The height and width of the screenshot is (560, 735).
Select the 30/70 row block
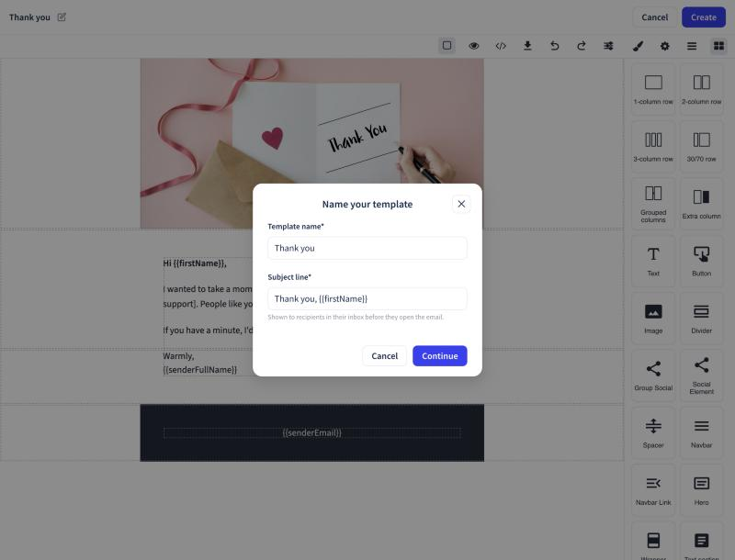point(701,147)
